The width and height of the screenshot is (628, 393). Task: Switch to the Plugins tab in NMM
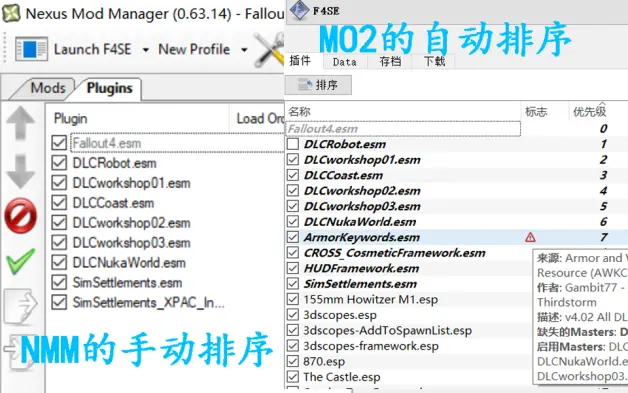point(109,88)
